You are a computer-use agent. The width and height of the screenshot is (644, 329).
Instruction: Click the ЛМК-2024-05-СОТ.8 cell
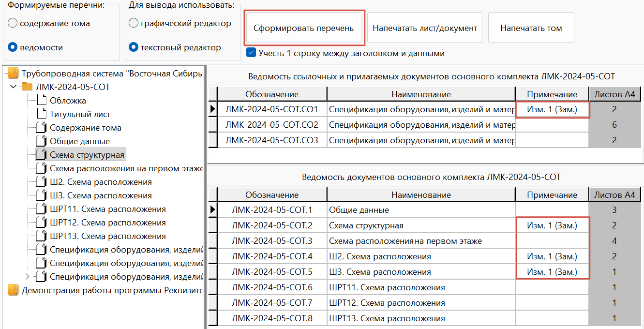[272, 318]
